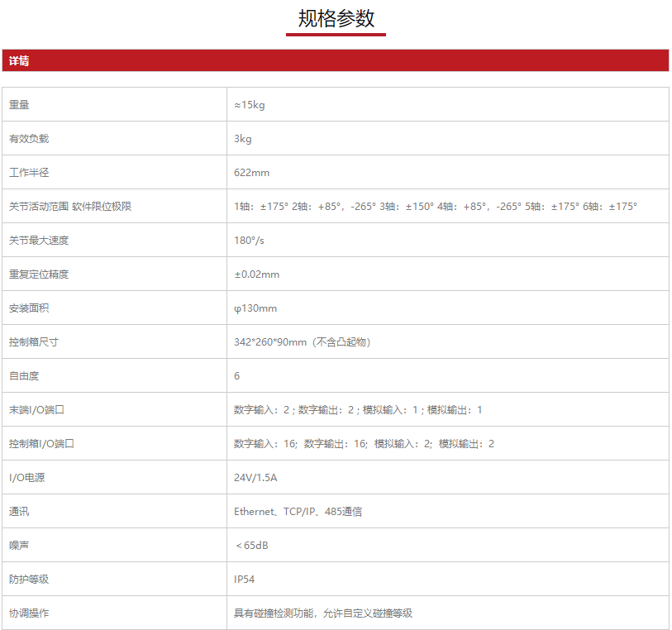Click the IP54 protection rating value
The image size is (672, 630).
click(x=245, y=580)
